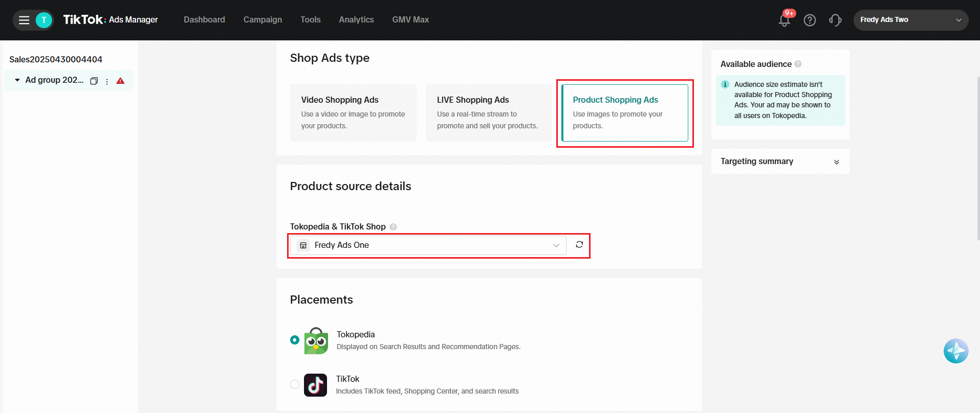Collapse the Ad group tree arrow
980x413 pixels.
(x=17, y=80)
